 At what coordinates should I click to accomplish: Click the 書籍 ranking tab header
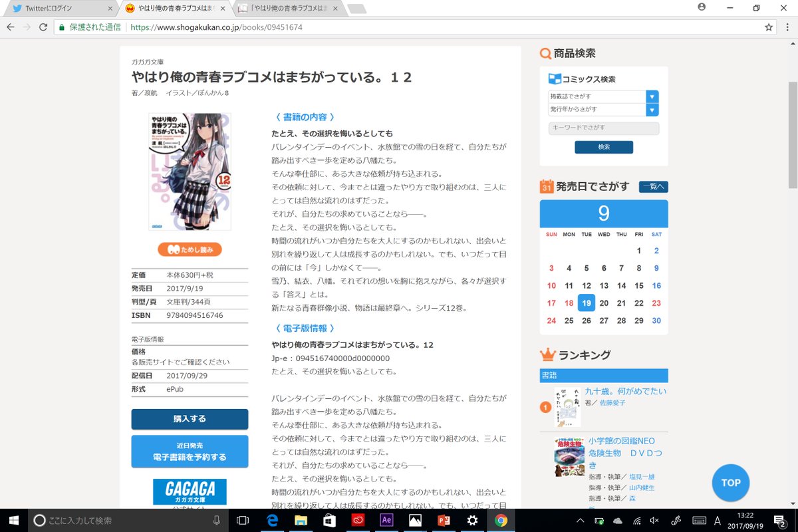[x=604, y=376]
